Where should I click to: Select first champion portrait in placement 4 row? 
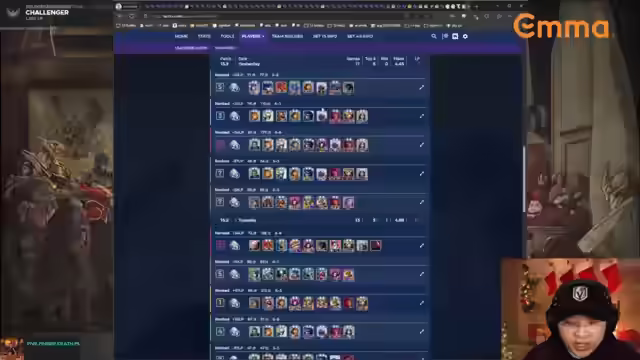254,332
